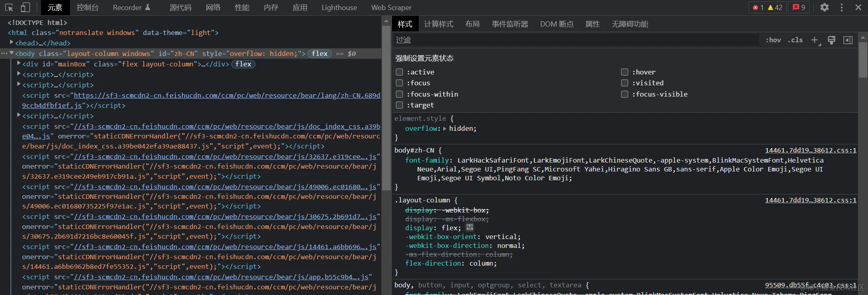Enable the :focus state checkbox
Screen dimensions: 868x295
click(399, 83)
